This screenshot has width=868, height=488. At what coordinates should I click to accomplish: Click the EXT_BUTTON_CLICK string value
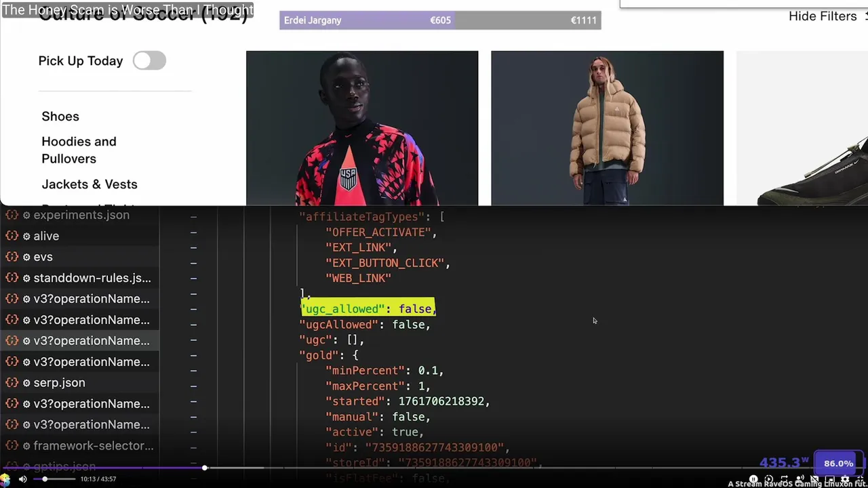coord(384,263)
